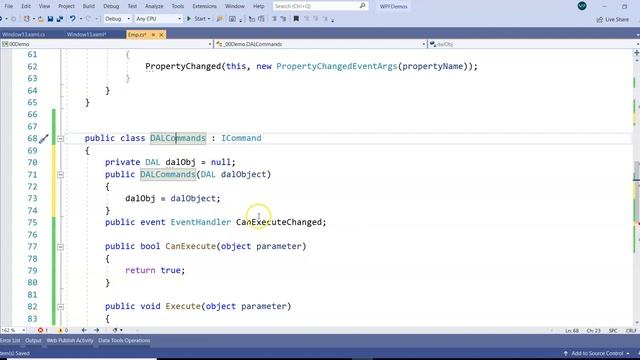Click the comment-out selected lines icon
This screenshot has height=360, width=640.
(274, 19)
